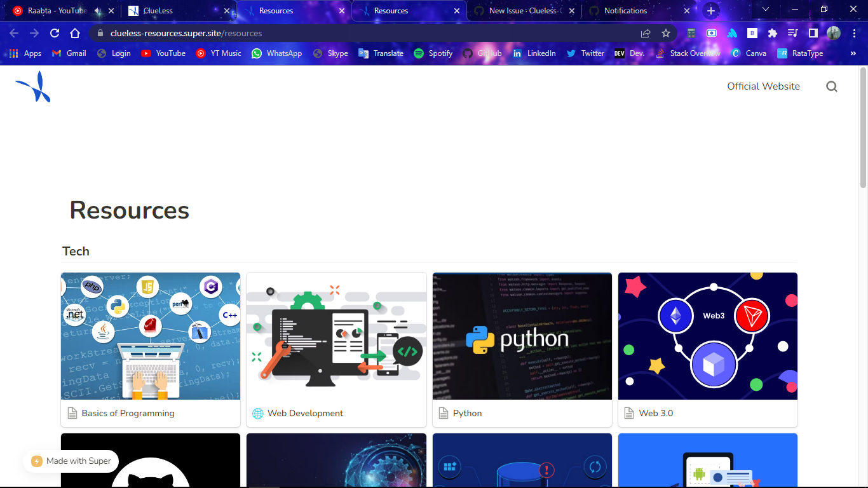Click the site search magnifying glass
868x488 pixels.
832,86
